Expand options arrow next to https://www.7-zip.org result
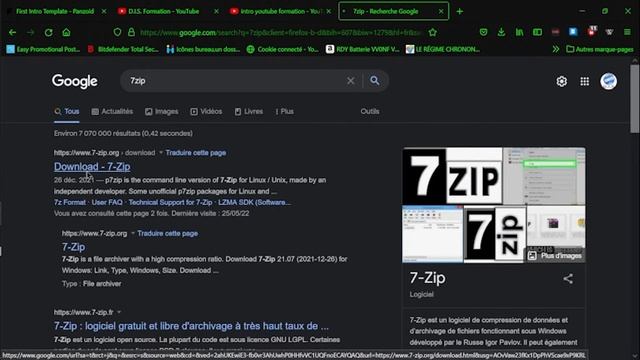This screenshot has width=640, height=360. click(x=133, y=233)
